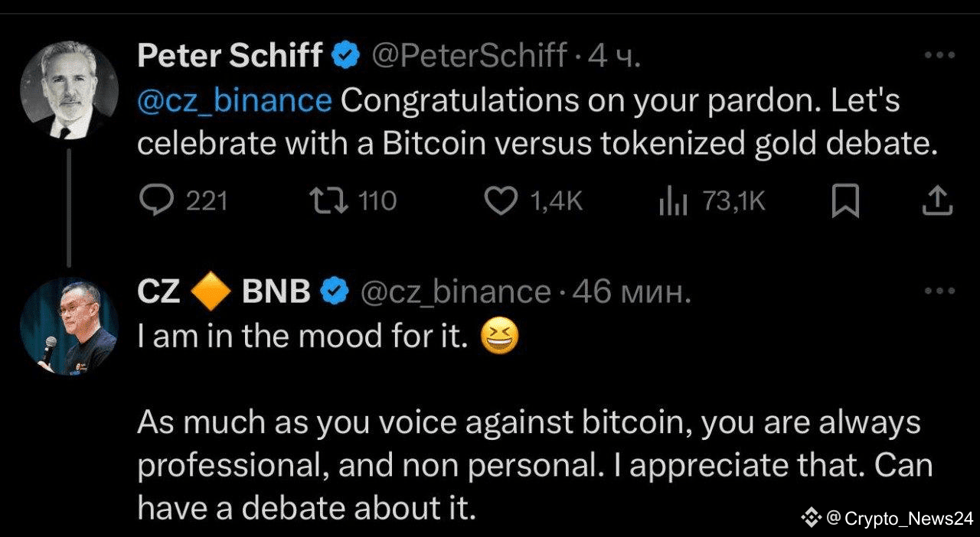
Task: Click the share icon on Peter Schiff's tweet
Action: 935,201
